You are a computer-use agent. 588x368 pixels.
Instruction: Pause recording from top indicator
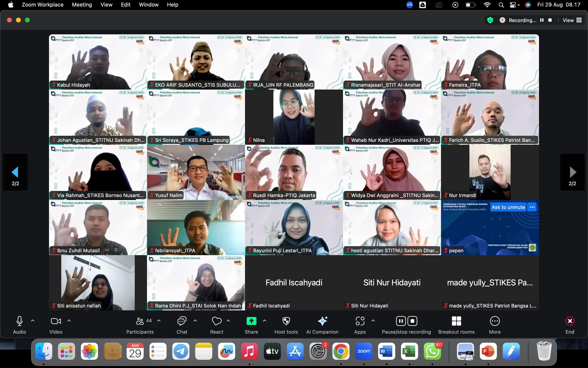point(542,20)
